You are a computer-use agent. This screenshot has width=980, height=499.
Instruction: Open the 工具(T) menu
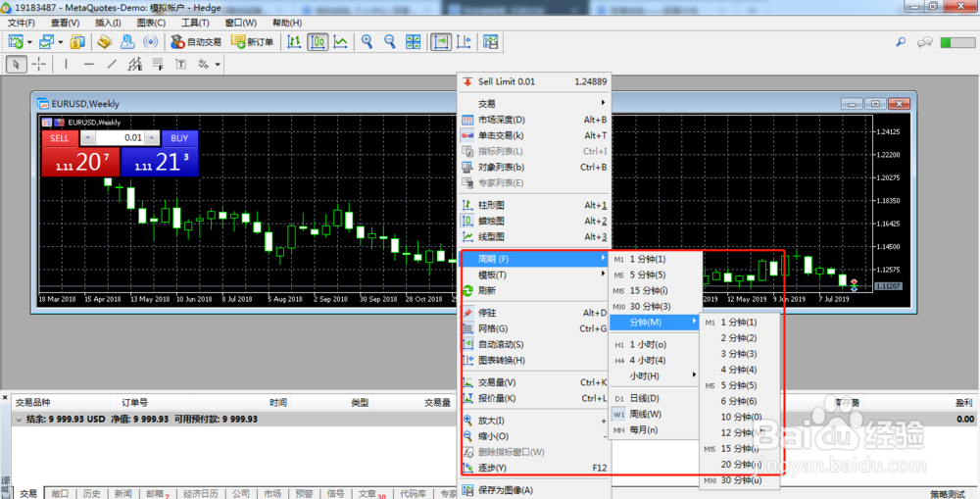pos(195,23)
